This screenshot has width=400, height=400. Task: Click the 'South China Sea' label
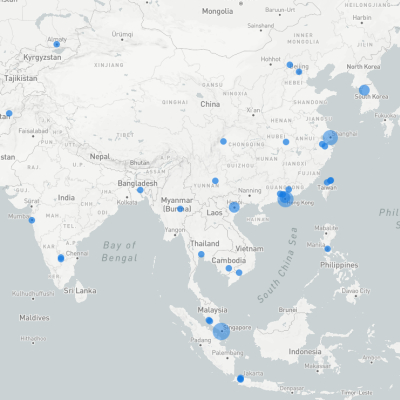[x=277, y=265]
